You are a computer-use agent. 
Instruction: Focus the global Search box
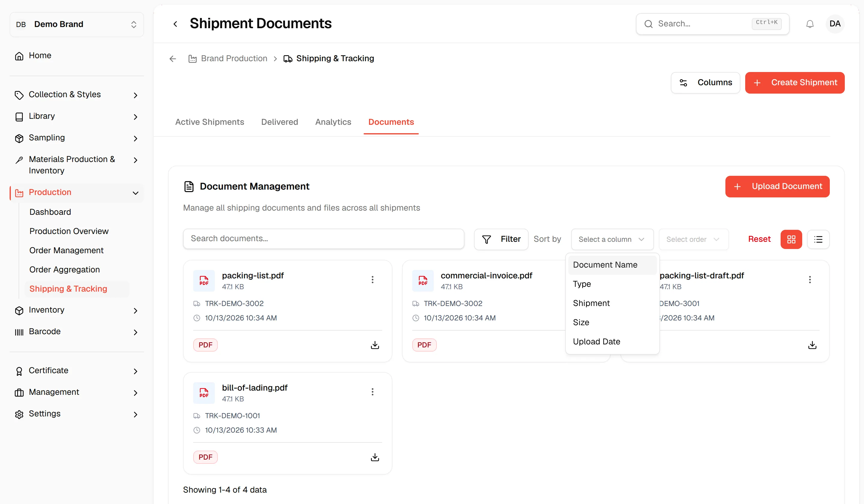(x=712, y=24)
